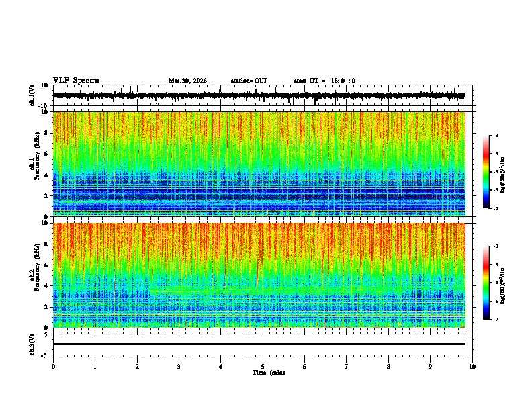Click the ch.1 voltage waveform trace
This screenshot has width=532, height=411.
[x=259, y=95]
